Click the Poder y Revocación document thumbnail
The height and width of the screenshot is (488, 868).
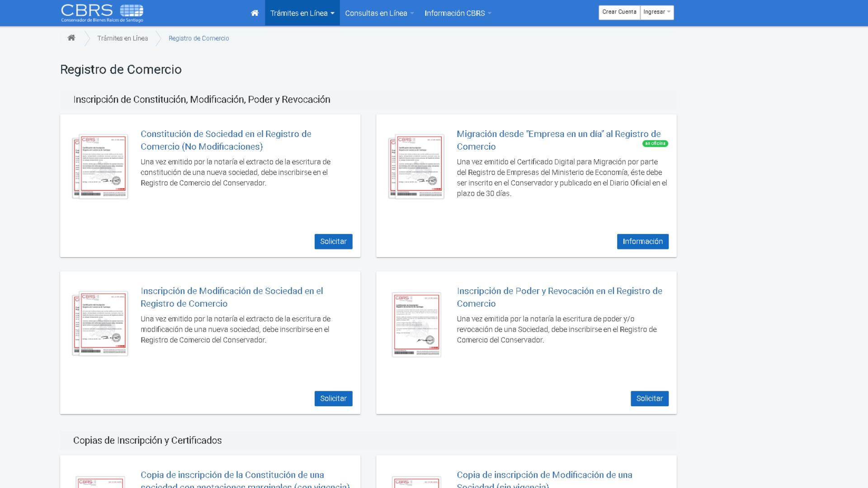(x=416, y=324)
